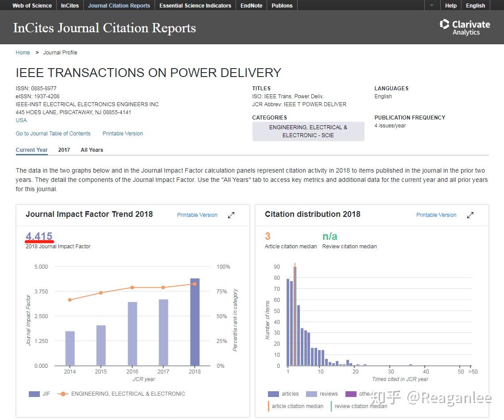Viewport: 504px width, 420px height.
Task: Toggle the Engineering, Electrical & Electronic legend line
Action: tap(122, 394)
